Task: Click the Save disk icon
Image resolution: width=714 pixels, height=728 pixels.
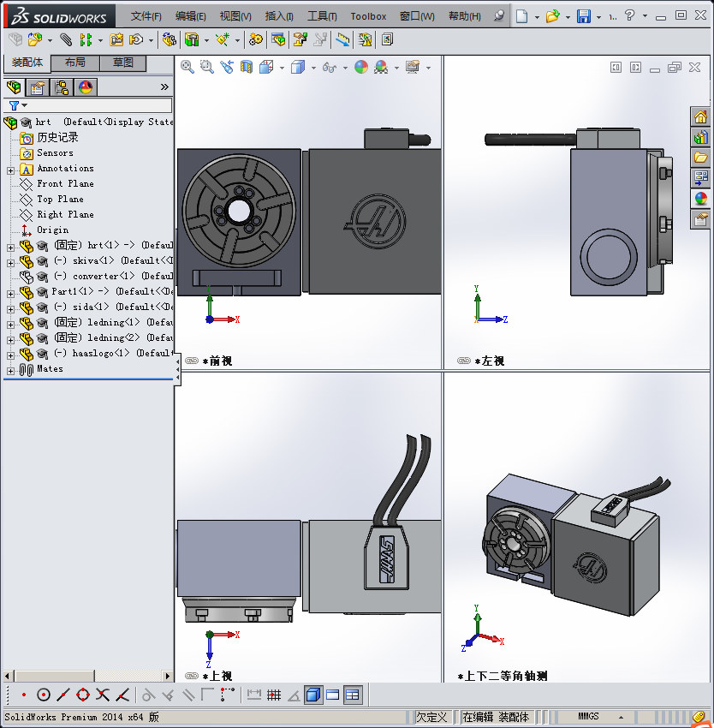Action: point(584,16)
